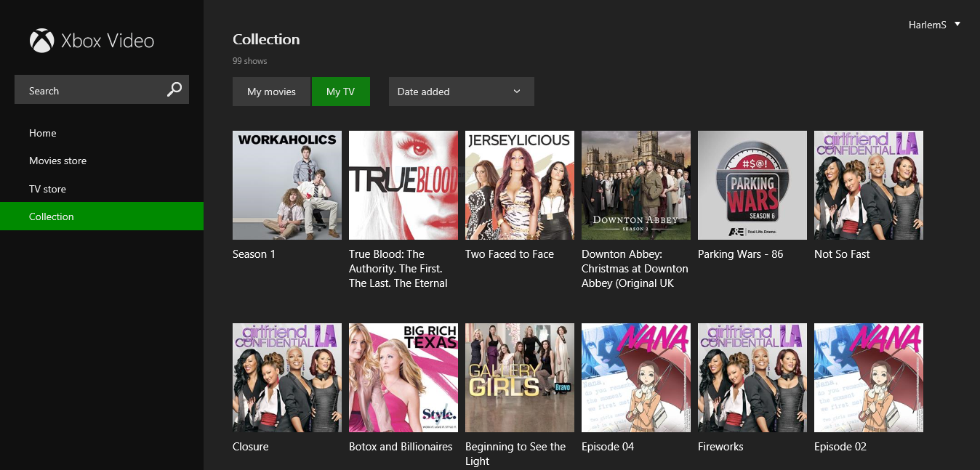980x470 pixels.
Task: Open the poster above Closure
Action: [287, 378]
